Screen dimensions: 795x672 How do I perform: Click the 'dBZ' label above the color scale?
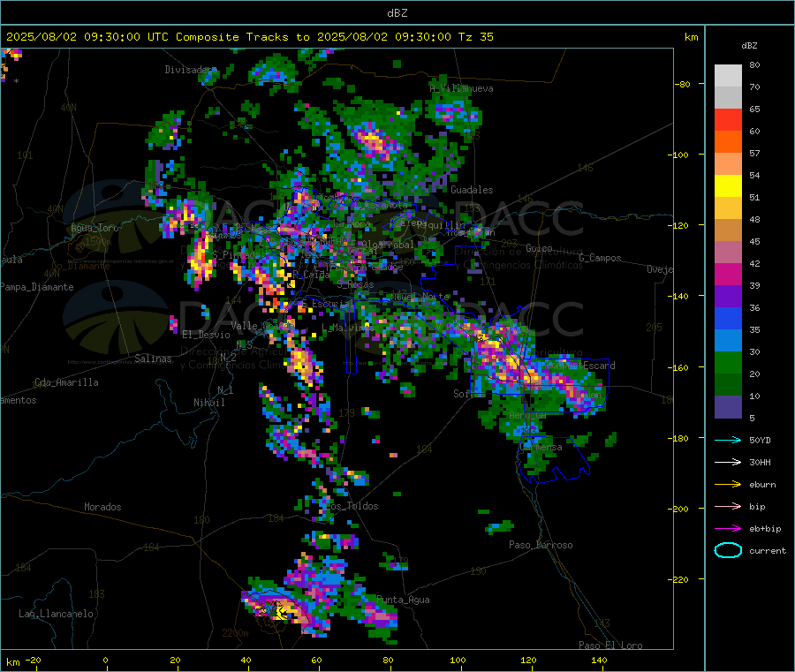click(x=749, y=46)
